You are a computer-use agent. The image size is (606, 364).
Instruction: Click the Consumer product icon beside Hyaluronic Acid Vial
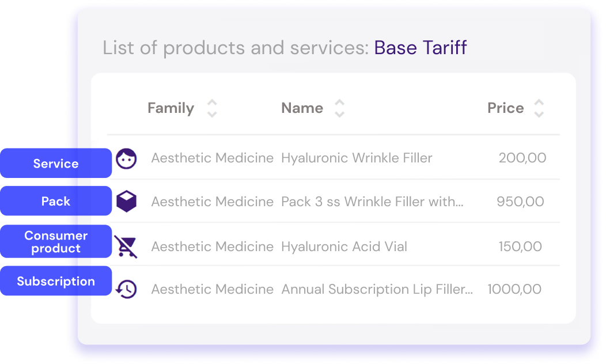127,246
